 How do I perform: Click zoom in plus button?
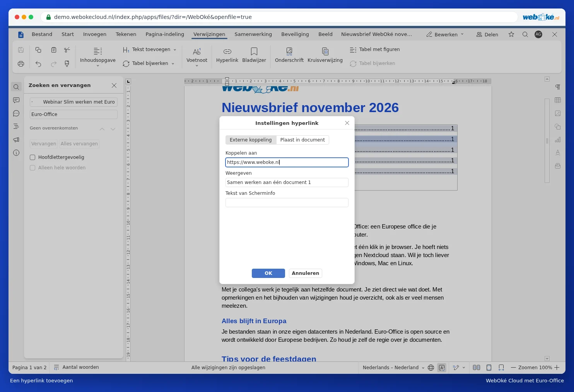557,368
